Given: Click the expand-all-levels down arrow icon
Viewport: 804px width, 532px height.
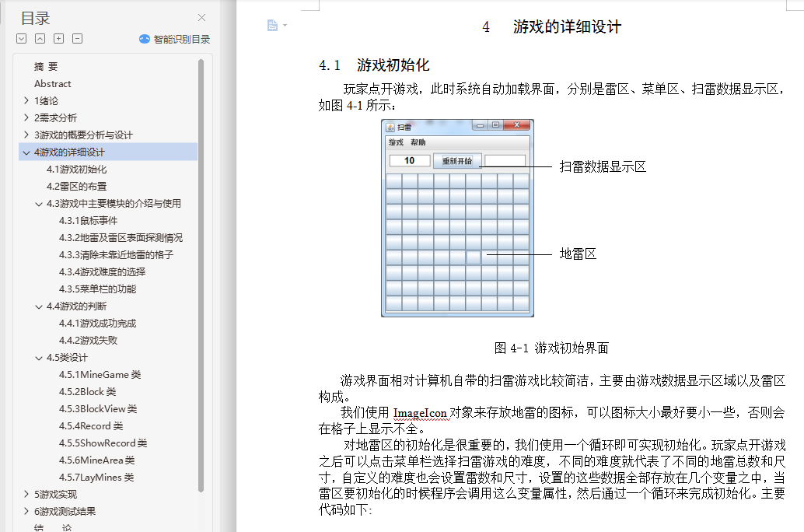Looking at the screenshot, I should (21, 38).
